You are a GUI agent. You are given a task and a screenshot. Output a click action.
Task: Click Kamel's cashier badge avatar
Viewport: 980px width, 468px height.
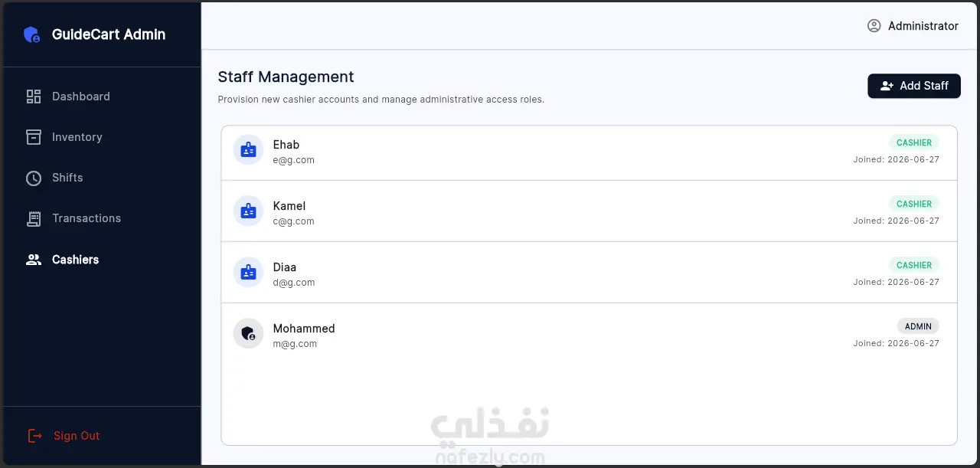click(248, 211)
